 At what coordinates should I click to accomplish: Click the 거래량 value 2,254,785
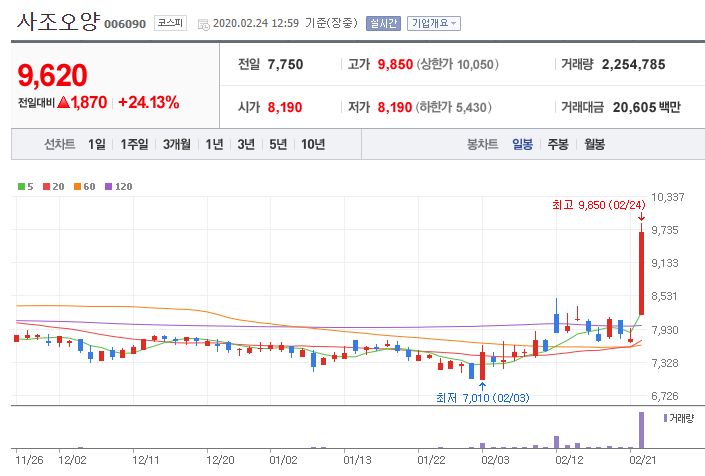point(634,64)
